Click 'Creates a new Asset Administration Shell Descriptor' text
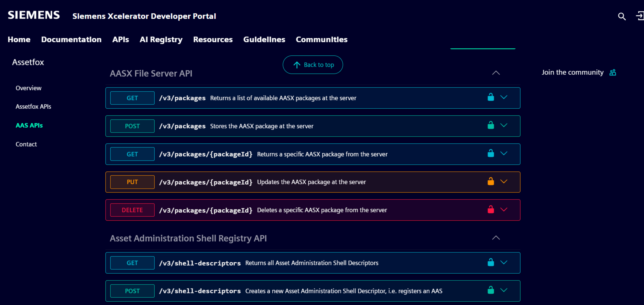This screenshot has height=305, width=644. 344,291
